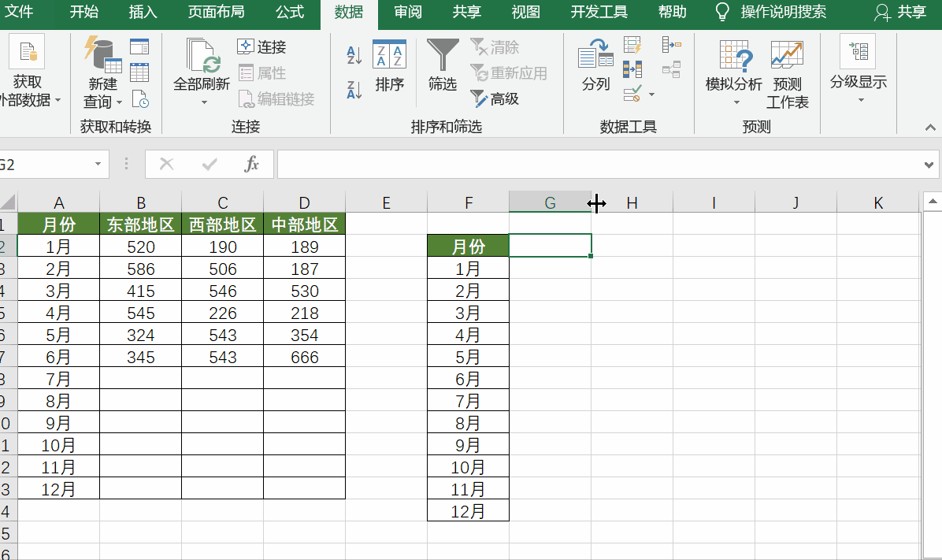Select the cell with value 666
This screenshot has height=560, width=942.
pos(305,357)
